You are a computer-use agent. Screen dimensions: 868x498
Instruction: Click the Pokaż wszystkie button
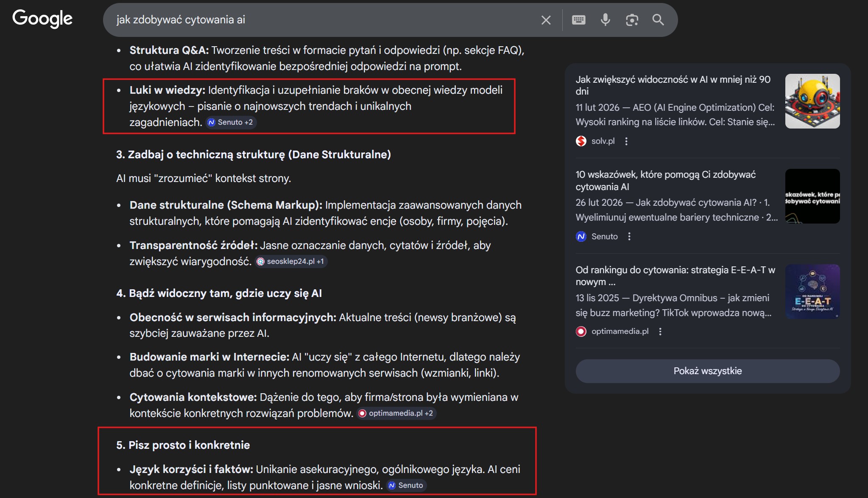(707, 371)
